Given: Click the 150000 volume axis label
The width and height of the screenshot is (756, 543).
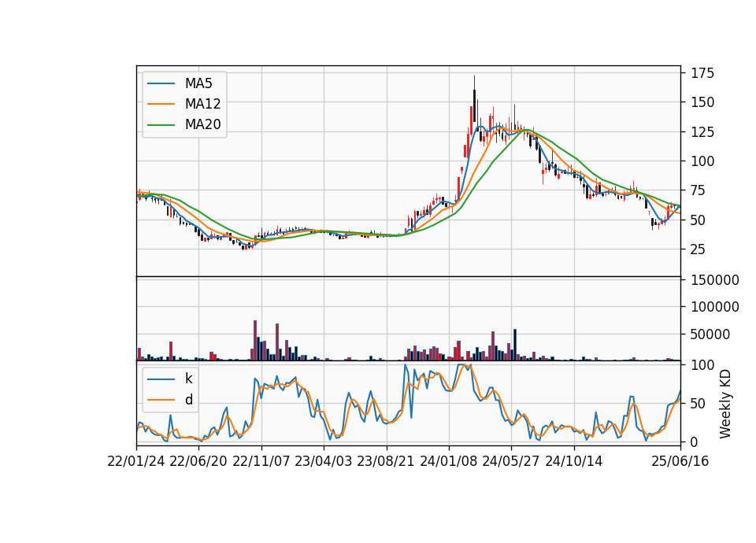Looking at the screenshot, I should point(715,280).
